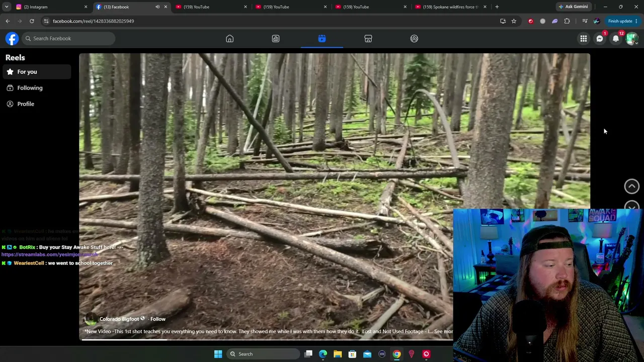Viewport: 644px width, 362px height.
Task: Open the red extension icon in Chrome's toolbar
Action: 530,21
